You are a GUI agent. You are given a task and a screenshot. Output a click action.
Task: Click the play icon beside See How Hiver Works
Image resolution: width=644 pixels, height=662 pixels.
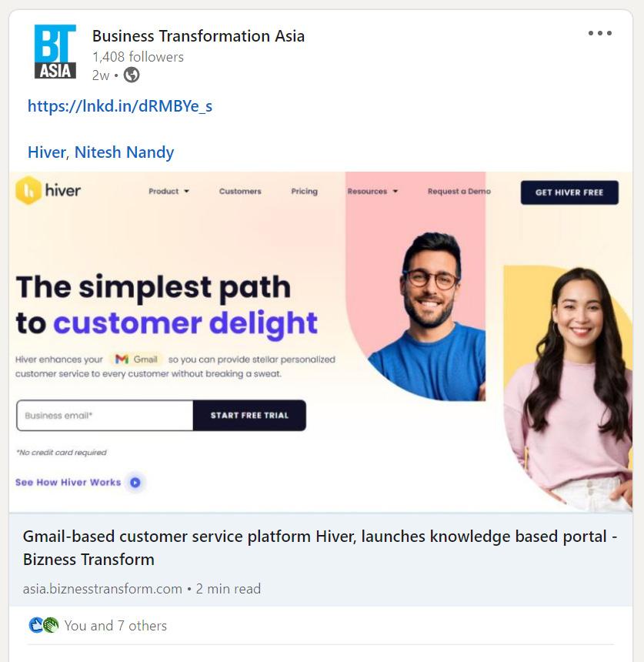coord(135,482)
